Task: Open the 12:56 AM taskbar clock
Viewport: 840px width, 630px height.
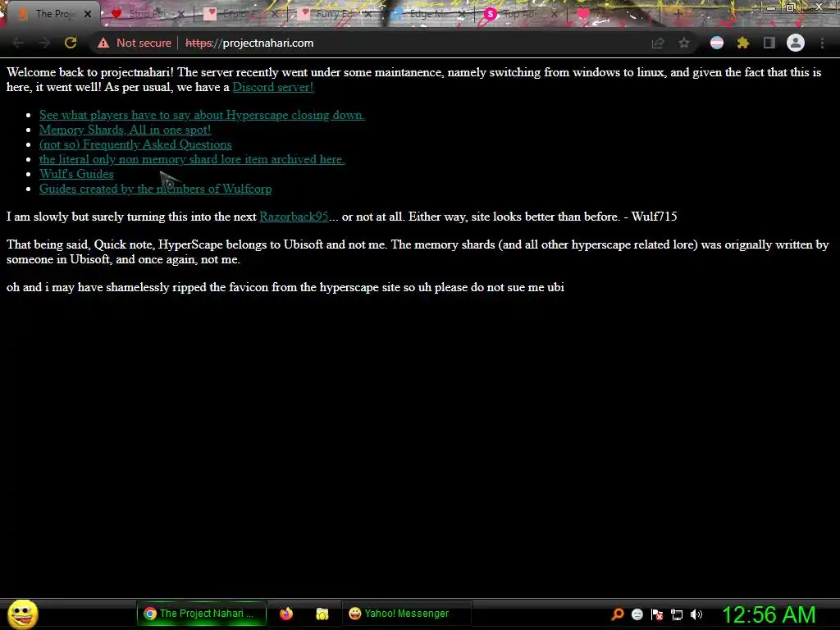Action: pyautogui.click(x=769, y=614)
